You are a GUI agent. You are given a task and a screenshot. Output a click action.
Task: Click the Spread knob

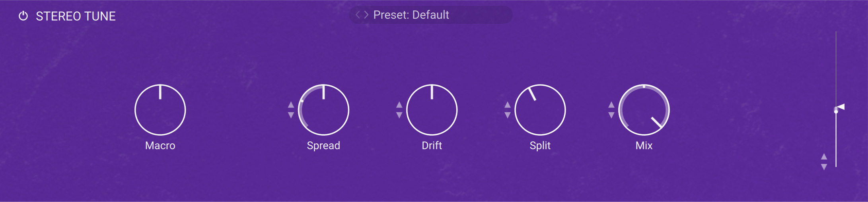point(323,110)
